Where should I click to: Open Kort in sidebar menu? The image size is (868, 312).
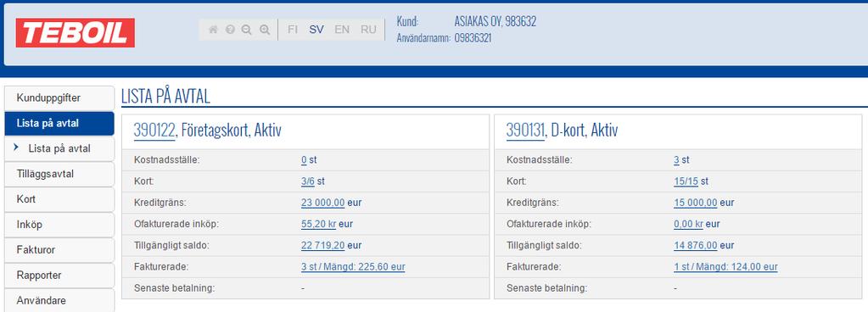click(x=59, y=199)
